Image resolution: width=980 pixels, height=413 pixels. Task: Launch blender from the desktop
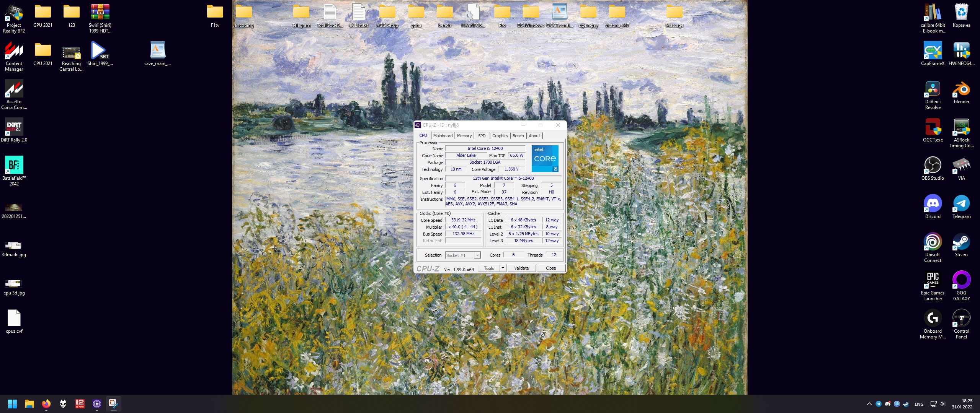(961, 92)
